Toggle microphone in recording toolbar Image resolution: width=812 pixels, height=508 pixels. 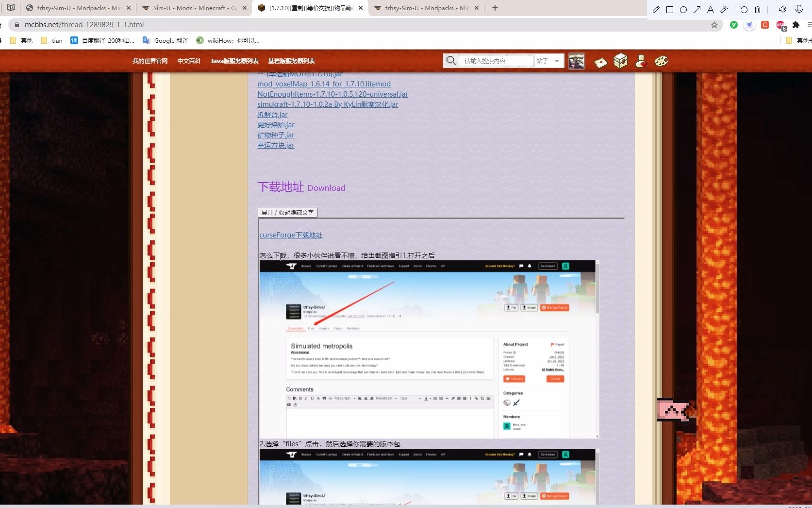pos(799,9)
